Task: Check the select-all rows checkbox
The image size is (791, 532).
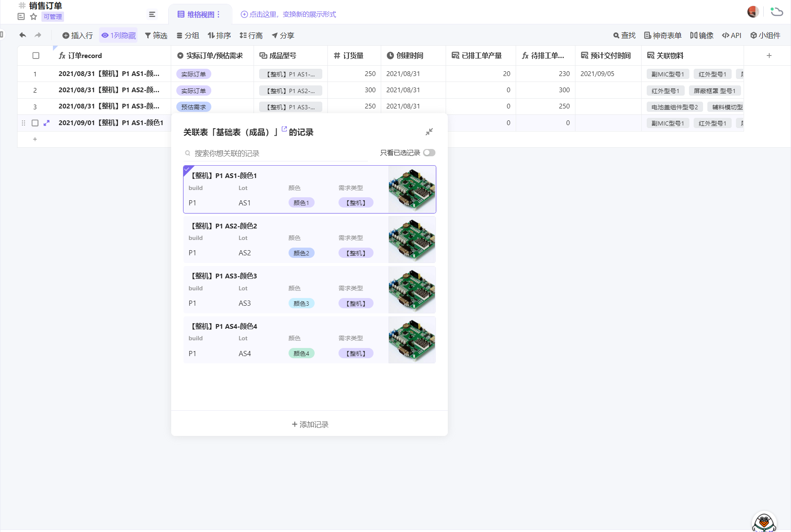Action: [36, 56]
